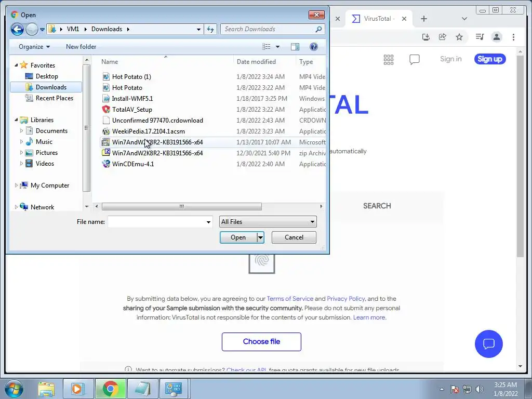
Task: Click WinCDEmu-4.1 file icon
Action: pyautogui.click(x=106, y=164)
